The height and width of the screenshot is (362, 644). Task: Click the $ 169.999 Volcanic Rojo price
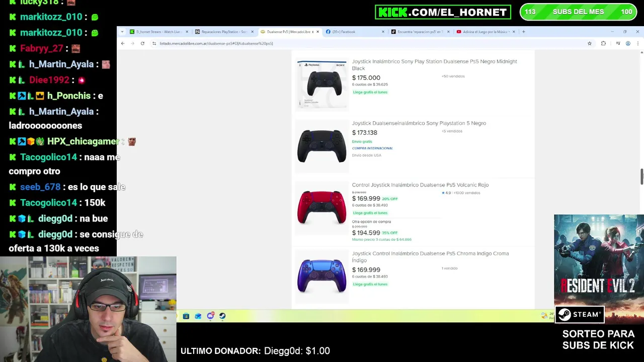[x=366, y=199]
